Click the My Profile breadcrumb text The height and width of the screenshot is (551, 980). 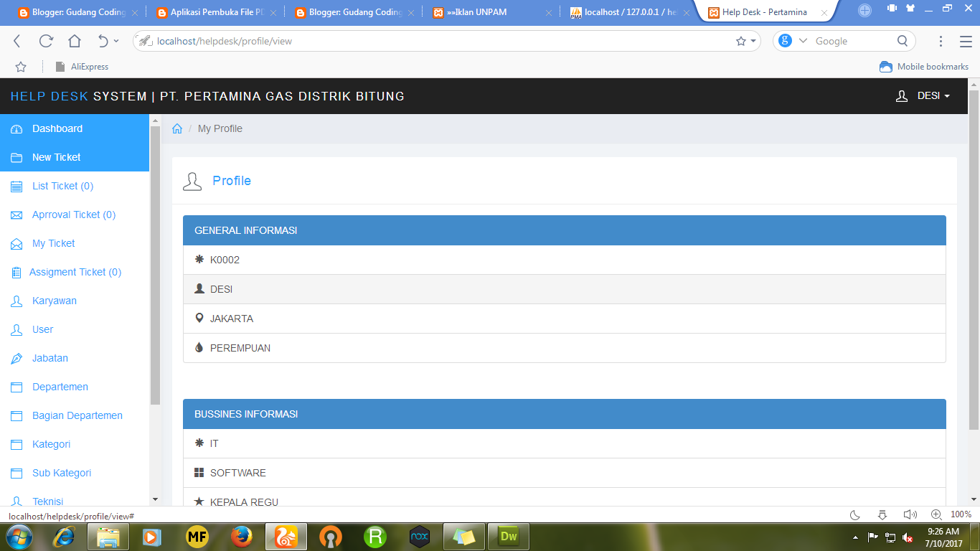point(220,128)
